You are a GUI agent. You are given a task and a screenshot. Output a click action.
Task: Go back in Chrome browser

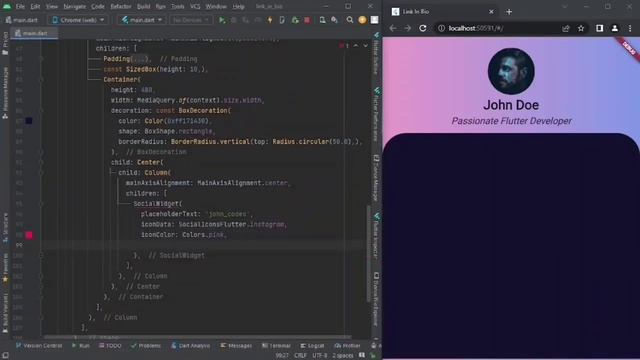393,28
